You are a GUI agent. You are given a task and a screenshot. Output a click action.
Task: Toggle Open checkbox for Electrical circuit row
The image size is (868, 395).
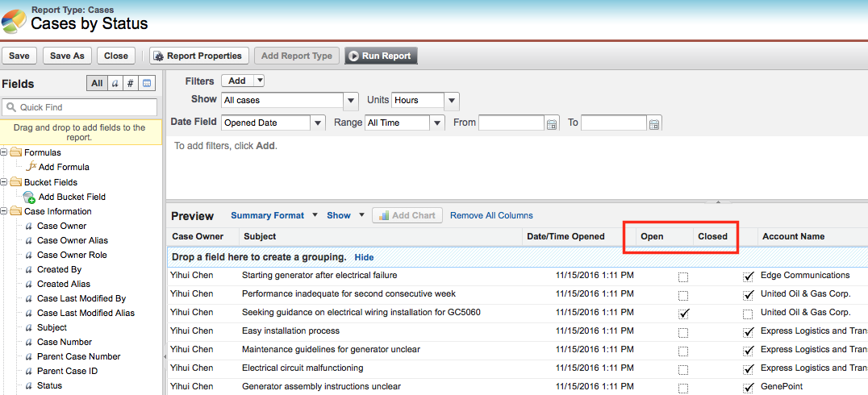click(683, 369)
